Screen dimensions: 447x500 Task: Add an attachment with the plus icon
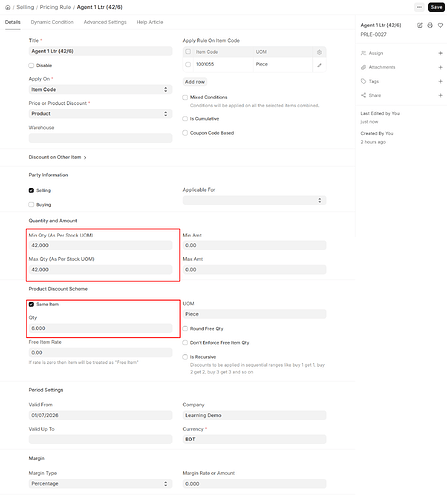440,67
